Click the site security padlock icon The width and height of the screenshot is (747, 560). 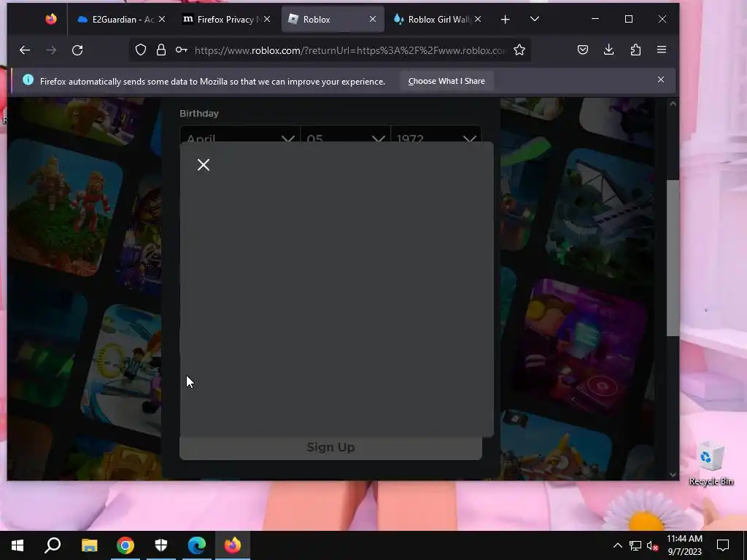[x=161, y=50]
